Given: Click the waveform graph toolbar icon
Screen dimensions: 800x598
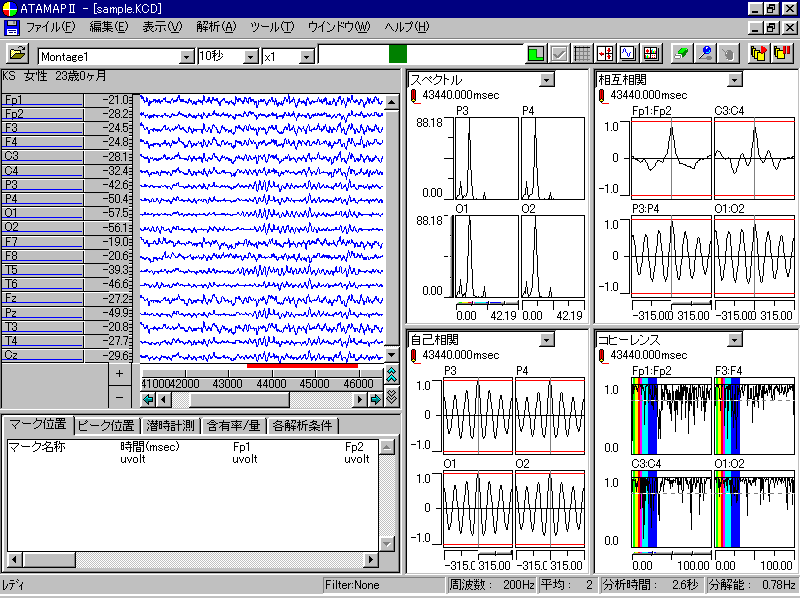Looking at the screenshot, I should click(x=628, y=55).
